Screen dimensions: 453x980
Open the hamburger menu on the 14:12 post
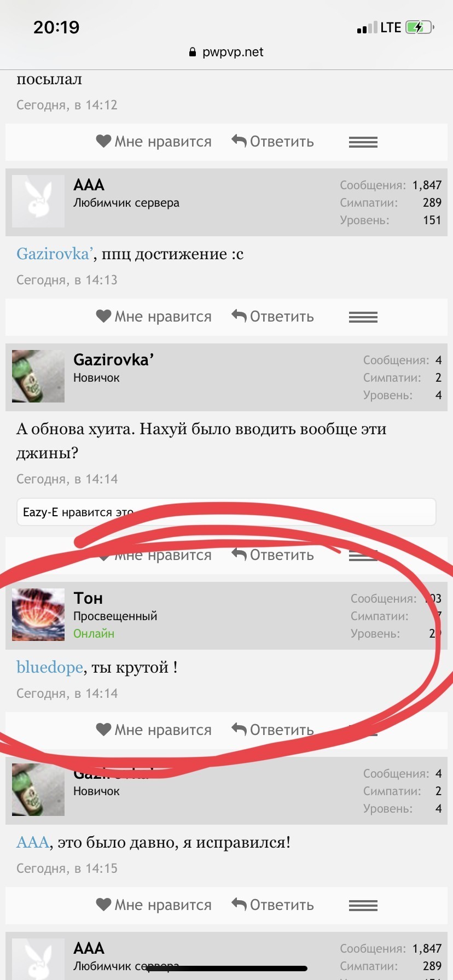363,142
